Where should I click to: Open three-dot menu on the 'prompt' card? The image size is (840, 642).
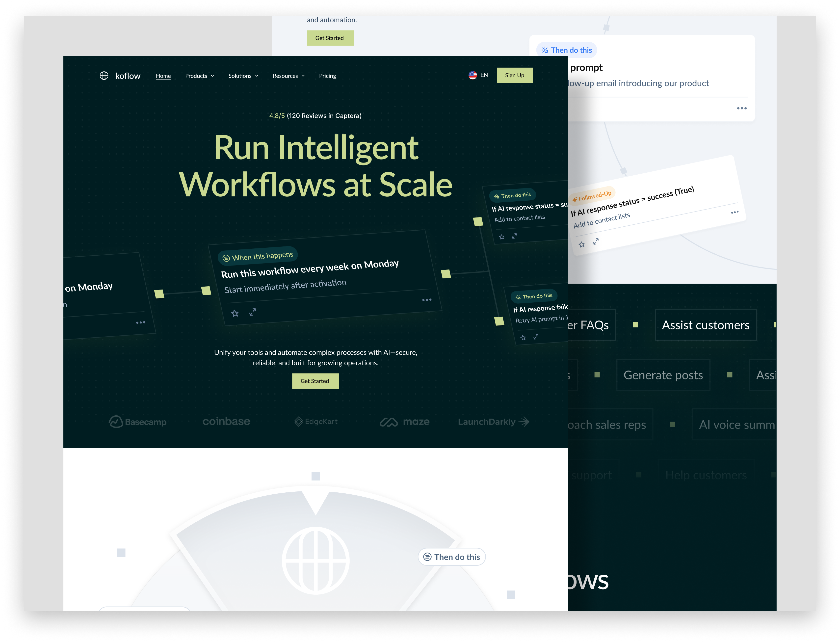click(x=741, y=108)
